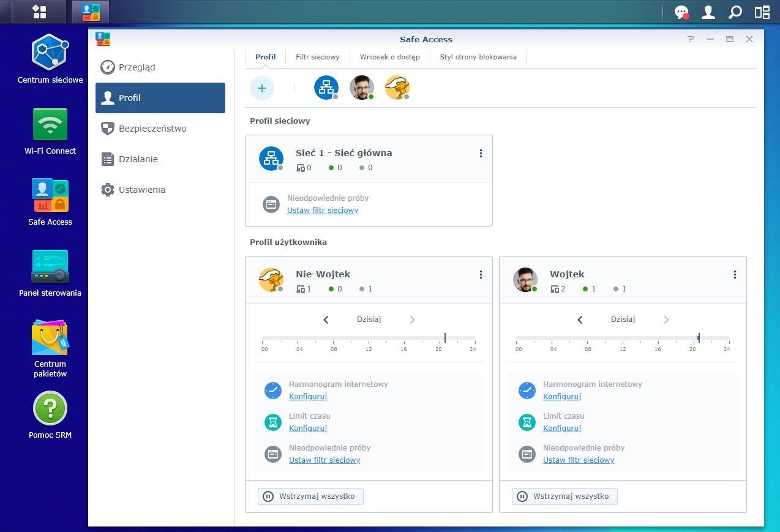
Task: Click the add profile plus button
Action: click(x=262, y=88)
